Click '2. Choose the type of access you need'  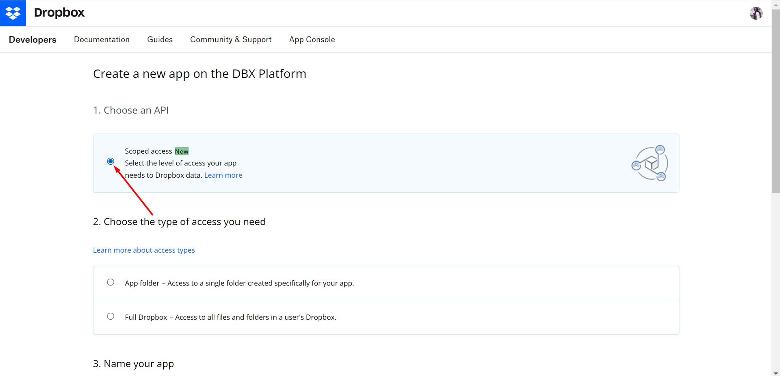click(179, 222)
